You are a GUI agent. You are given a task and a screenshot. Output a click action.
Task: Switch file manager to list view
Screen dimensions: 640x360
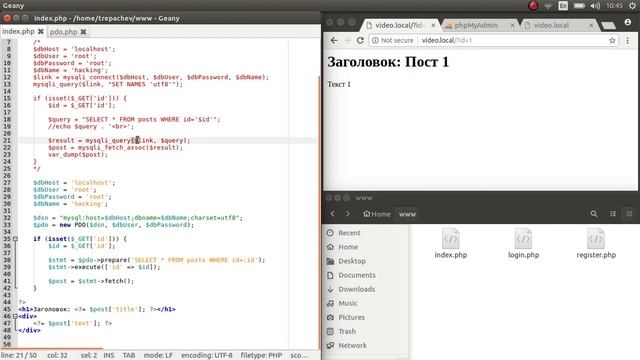(613, 214)
